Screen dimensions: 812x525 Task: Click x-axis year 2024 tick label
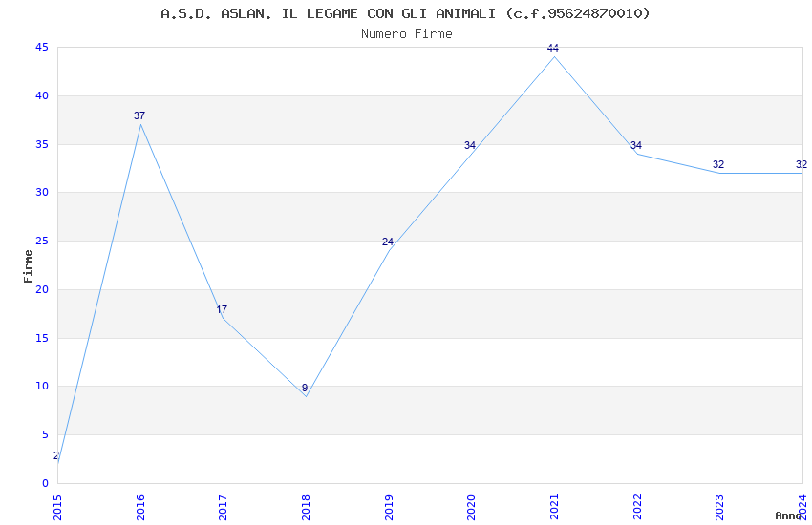coord(802,508)
